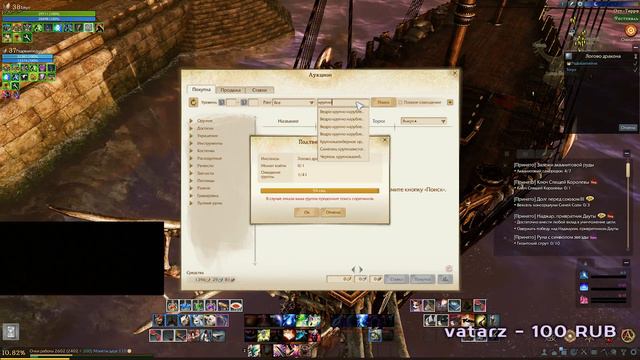Click the small square button right of Полное совпадение
The width and height of the screenshot is (640, 360).
(450, 102)
